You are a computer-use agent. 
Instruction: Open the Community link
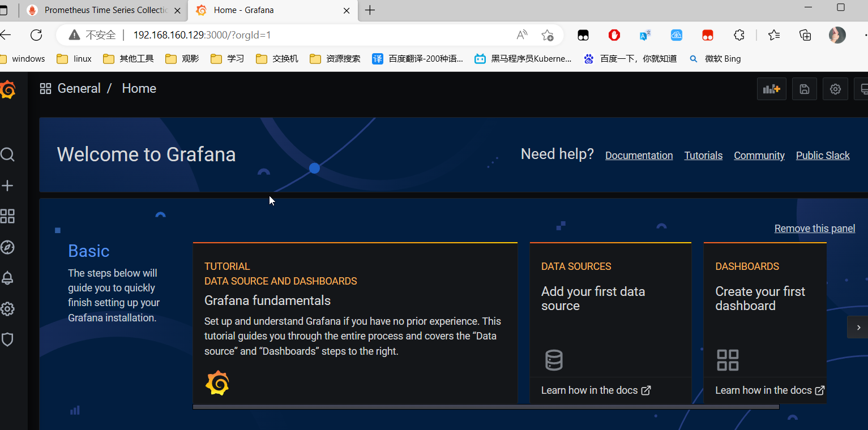759,156
